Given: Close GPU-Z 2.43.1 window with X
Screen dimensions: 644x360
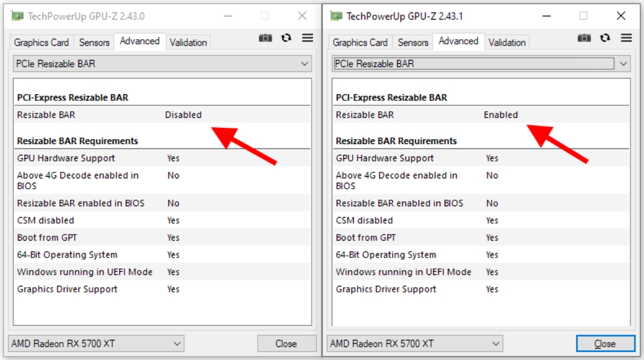Looking at the screenshot, I should click(x=621, y=16).
